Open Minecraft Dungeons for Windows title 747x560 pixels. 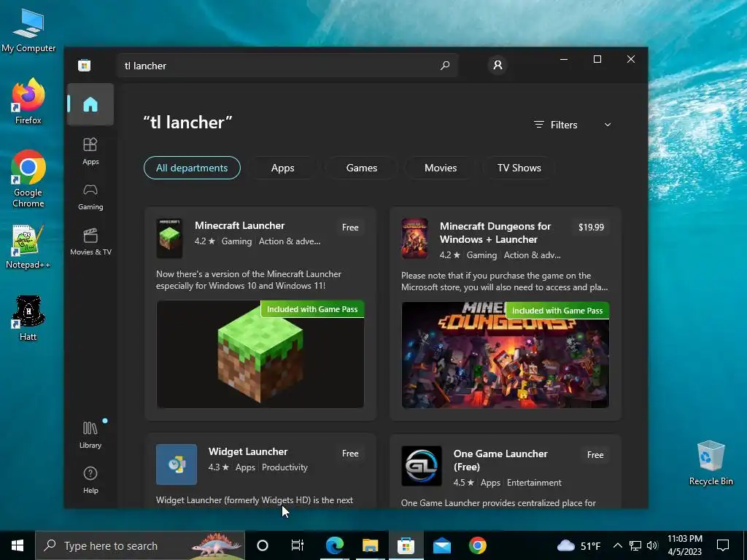tap(495, 233)
